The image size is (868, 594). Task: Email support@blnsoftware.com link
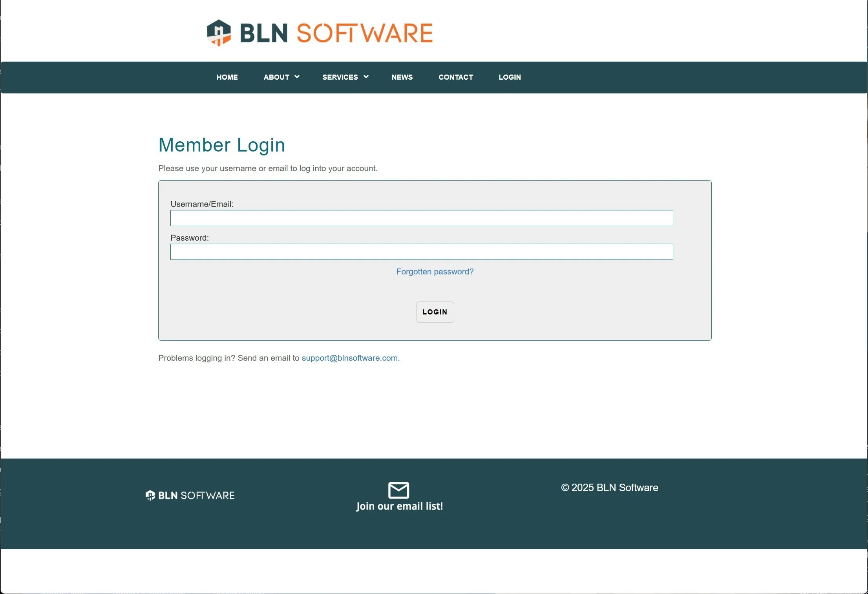pos(350,358)
